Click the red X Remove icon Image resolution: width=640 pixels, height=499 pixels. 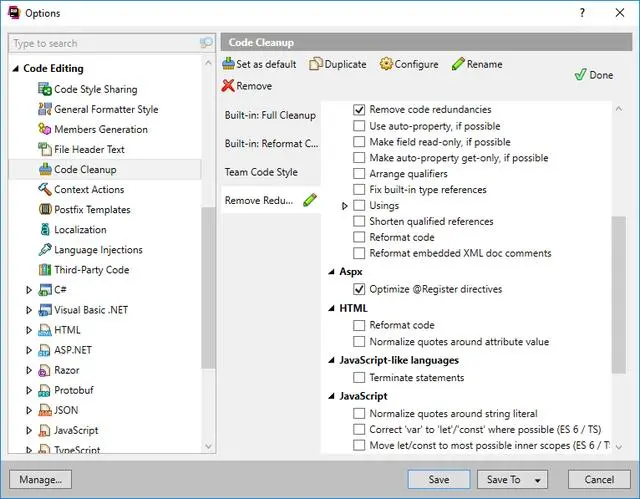tap(228, 86)
